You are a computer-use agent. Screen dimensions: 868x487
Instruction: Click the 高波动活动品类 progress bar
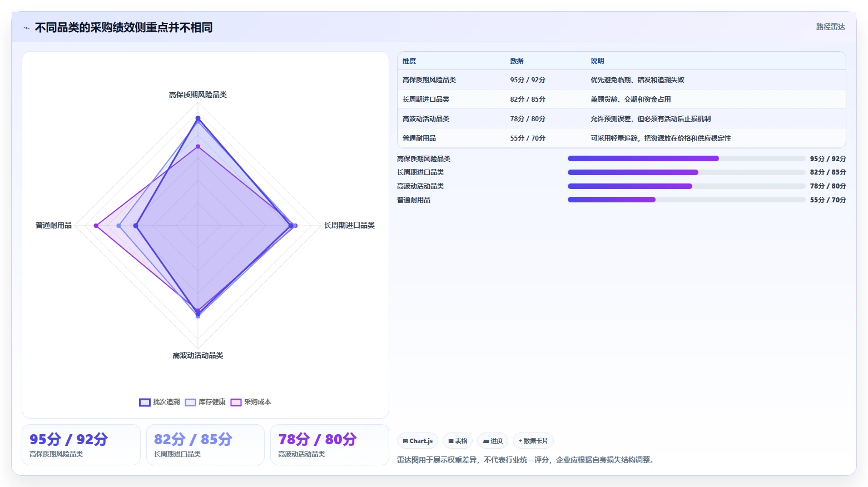[x=686, y=186]
